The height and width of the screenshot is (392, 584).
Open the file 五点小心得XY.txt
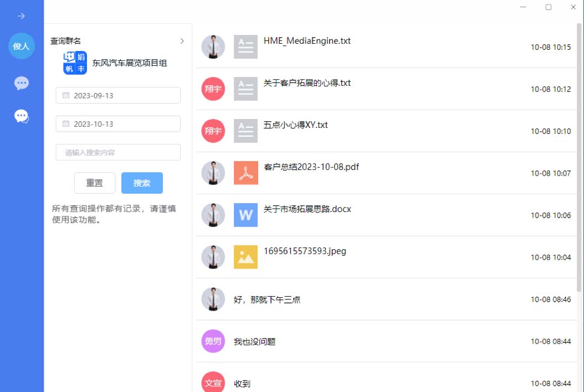pyautogui.click(x=295, y=125)
